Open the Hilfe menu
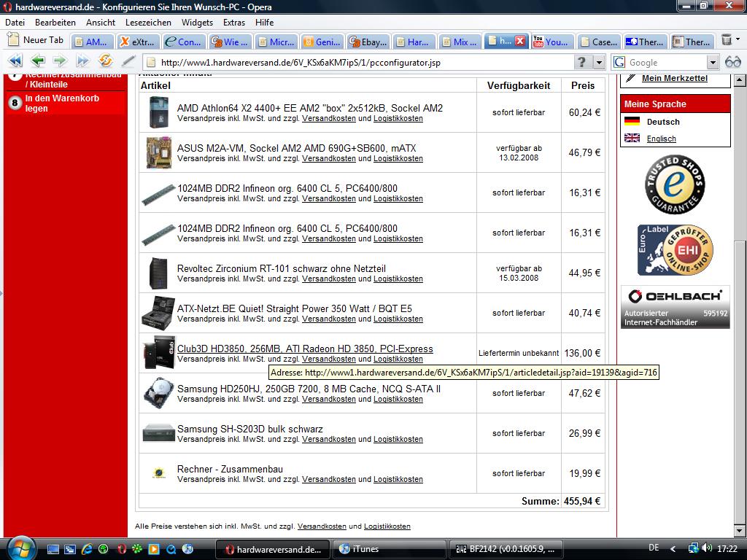747x560 pixels. 264,23
